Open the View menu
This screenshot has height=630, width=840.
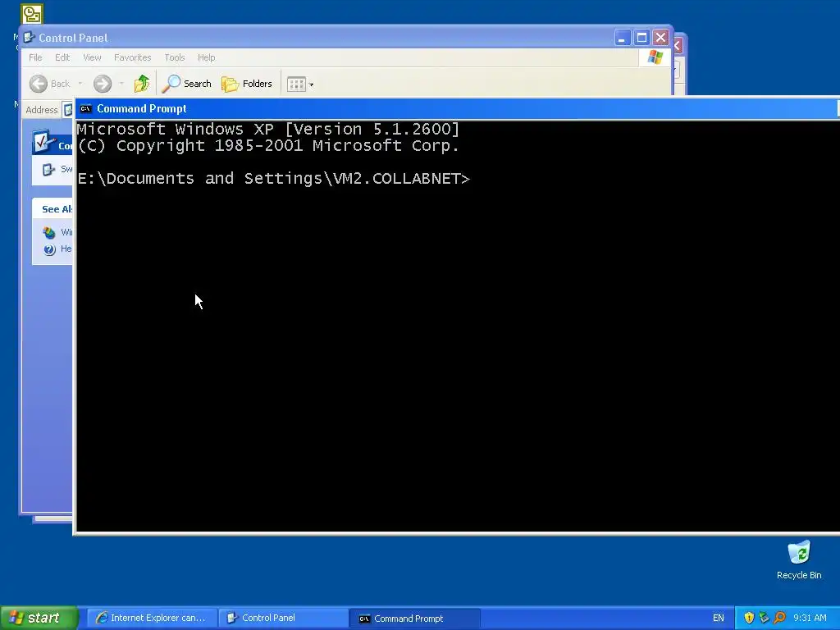click(x=92, y=57)
